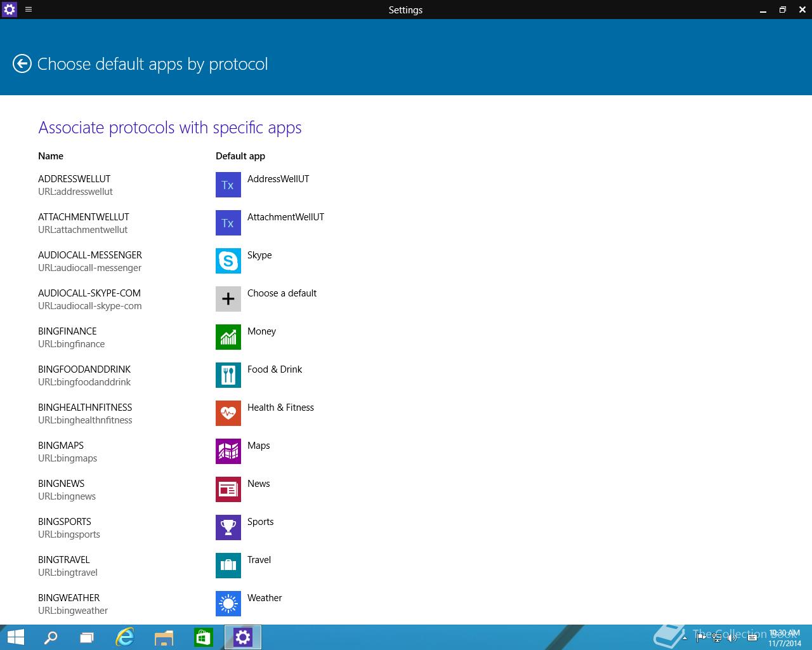Click the Health & Fitness heart icon
The width and height of the screenshot is (812, 650).
click(x=228, y=413)
